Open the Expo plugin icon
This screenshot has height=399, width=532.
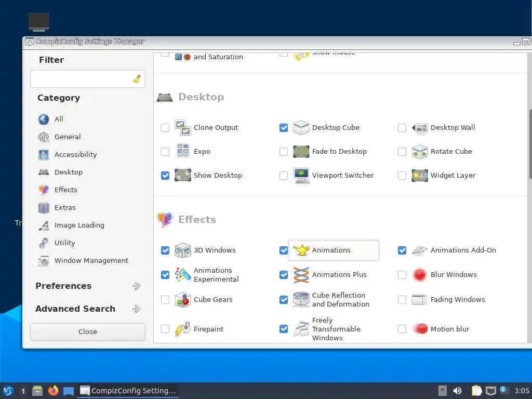pos(183,151)
